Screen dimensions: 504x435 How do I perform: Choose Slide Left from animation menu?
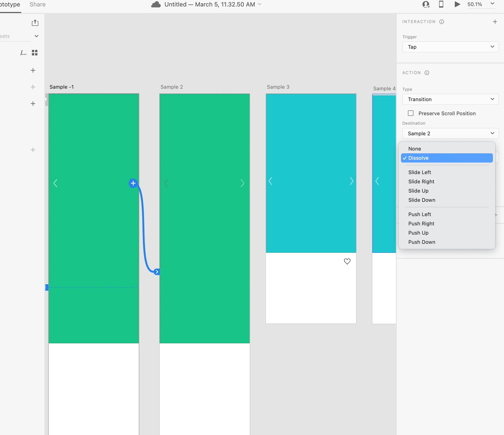coord(420,172)
